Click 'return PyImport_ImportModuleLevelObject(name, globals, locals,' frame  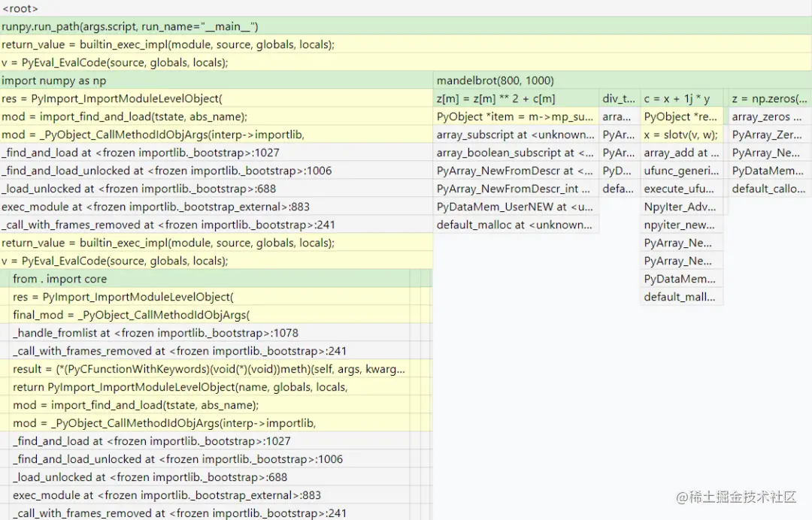(209, 387)
